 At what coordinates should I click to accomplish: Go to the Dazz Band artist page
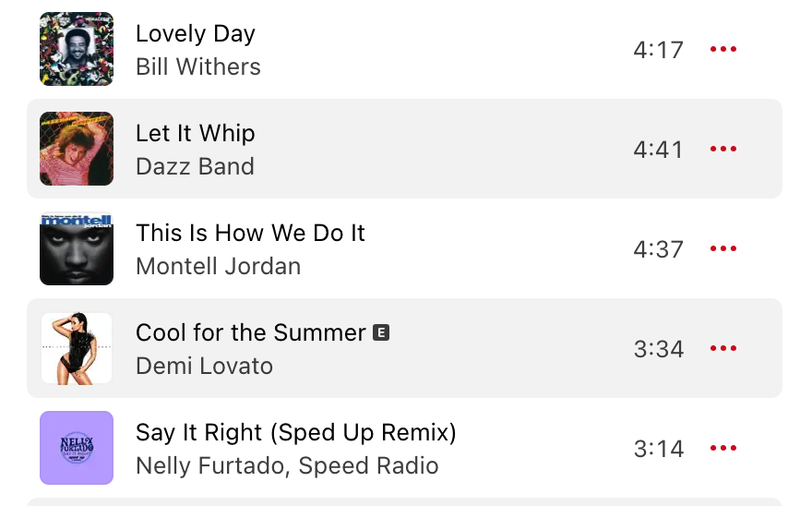tap(195, 167)
